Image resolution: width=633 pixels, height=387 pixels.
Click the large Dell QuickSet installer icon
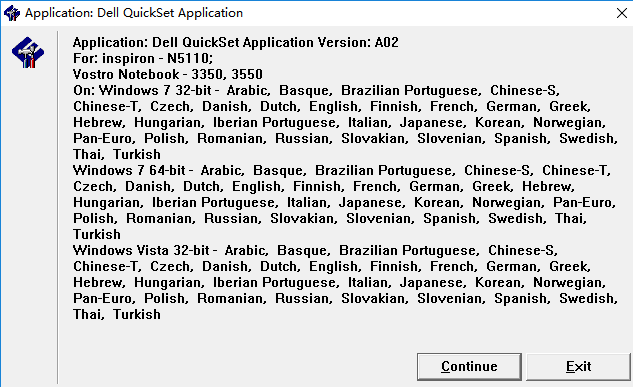tap(28, 52)
